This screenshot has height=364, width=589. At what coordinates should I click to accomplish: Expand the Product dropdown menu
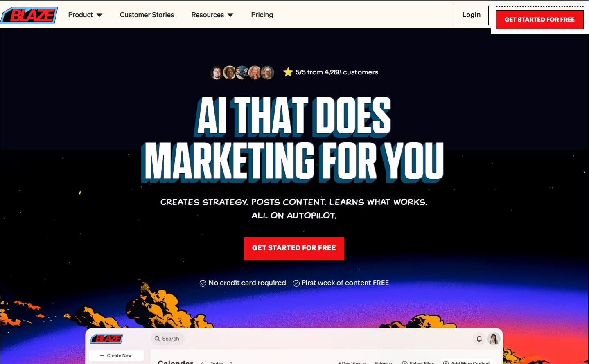point(85,15)
